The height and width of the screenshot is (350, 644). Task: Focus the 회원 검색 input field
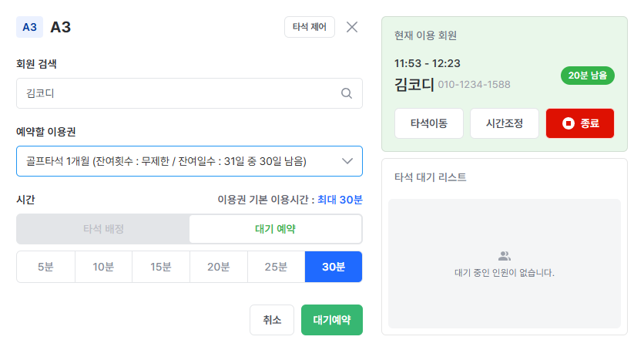tap(190, 93)
